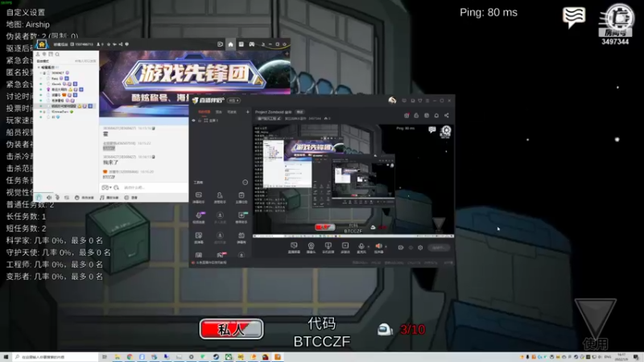Select user row 30368427 in channel list
This screenshot has width=644, height=362.
(66, 72)
